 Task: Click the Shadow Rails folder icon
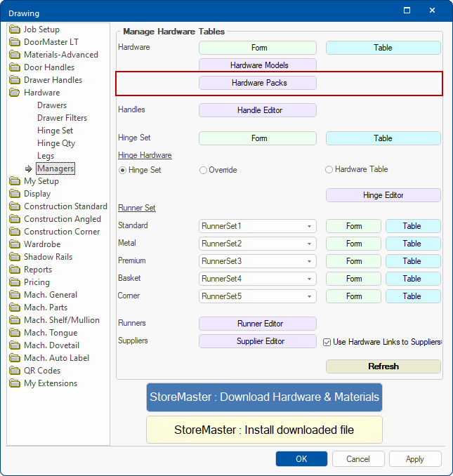(15, 257)
